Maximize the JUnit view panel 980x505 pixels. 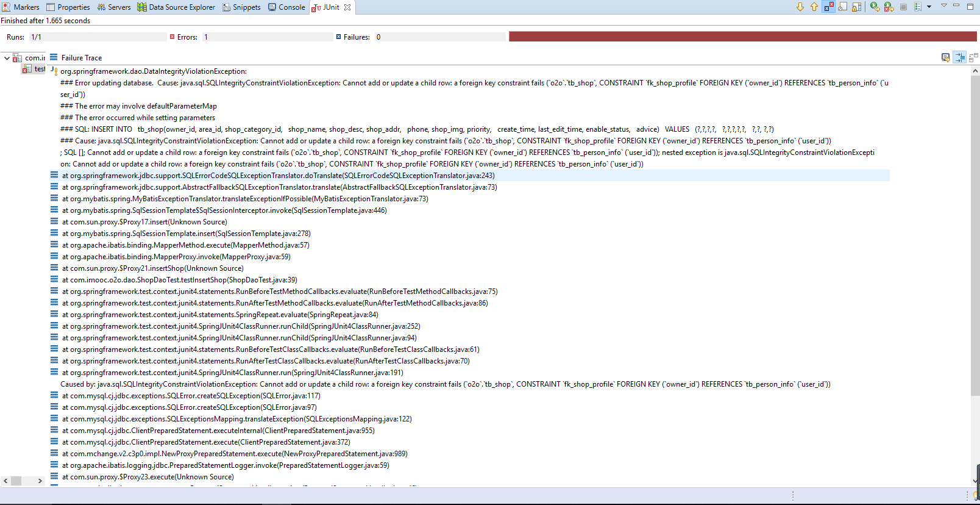tap(970, 6)
